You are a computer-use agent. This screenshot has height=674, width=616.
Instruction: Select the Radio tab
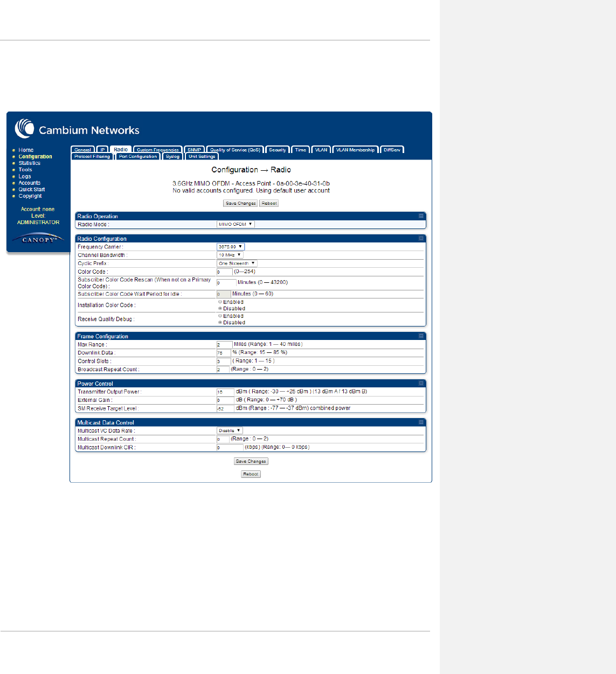(x=121, y=150)
